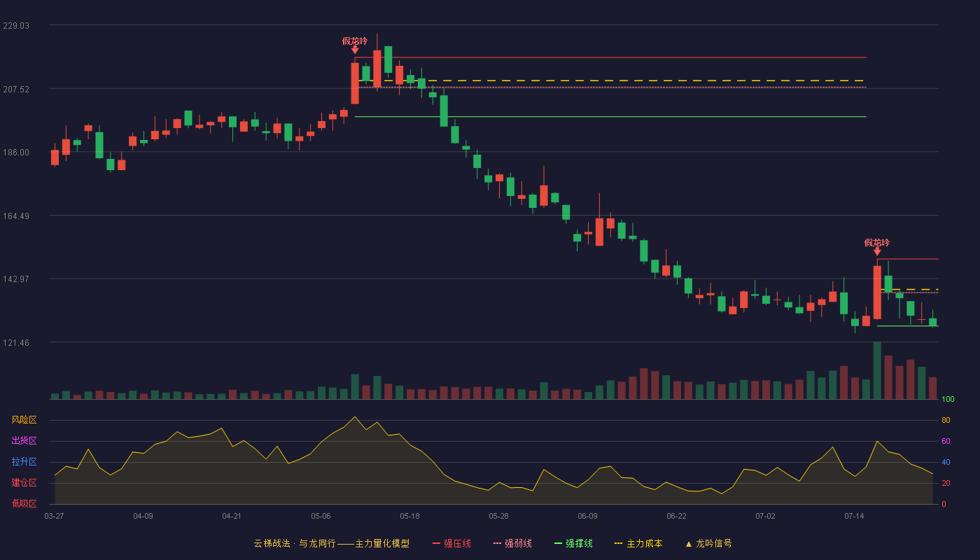The height and width of the screenshot is (560, 980).
Task: Click the 03-27 date label
Action: [54, 516]
